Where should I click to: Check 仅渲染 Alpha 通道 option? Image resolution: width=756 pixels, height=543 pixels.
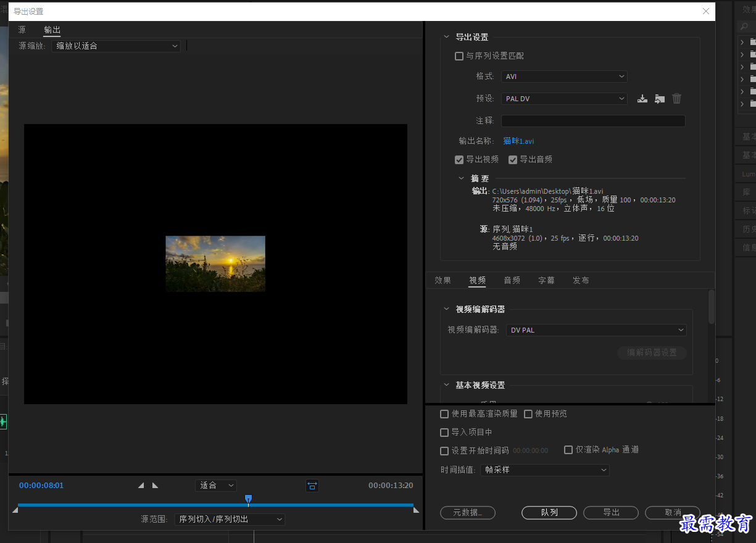click(x=568, y=450)
